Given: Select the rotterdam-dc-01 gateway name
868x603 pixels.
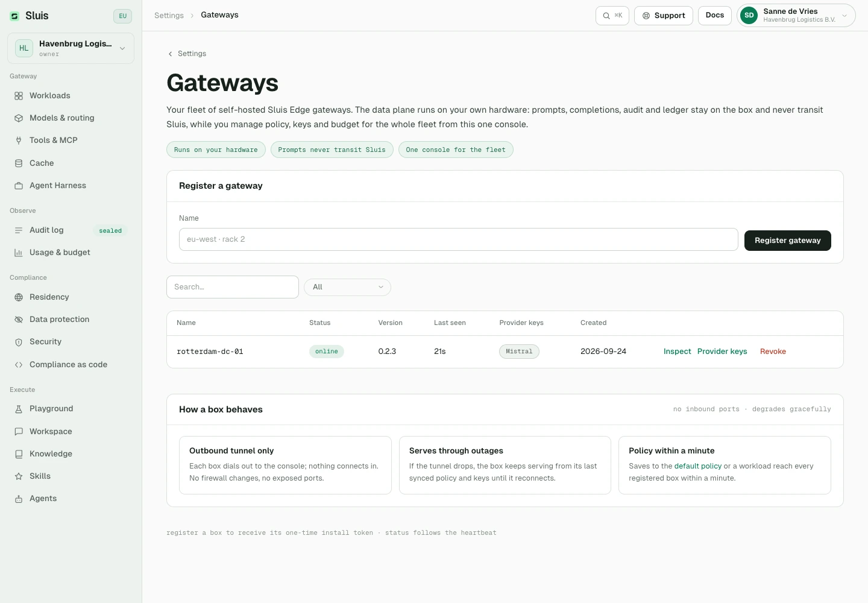Looking at the screenshot, I should point(210,352).
